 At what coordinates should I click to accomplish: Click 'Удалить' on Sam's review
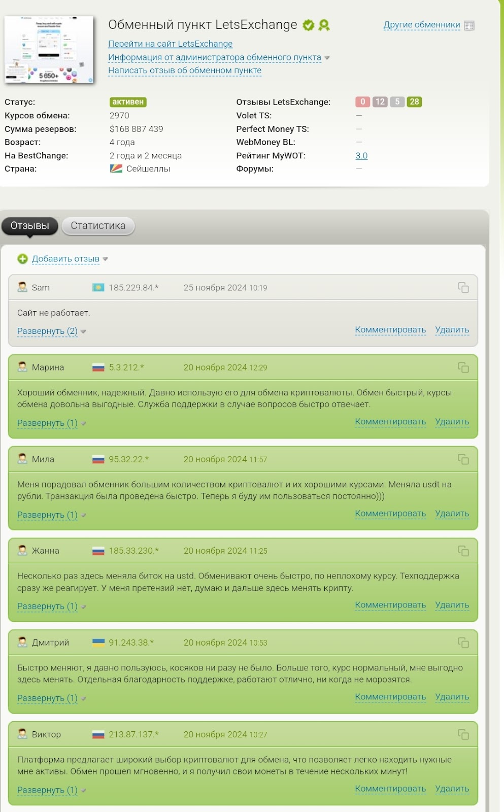(452, 330)
